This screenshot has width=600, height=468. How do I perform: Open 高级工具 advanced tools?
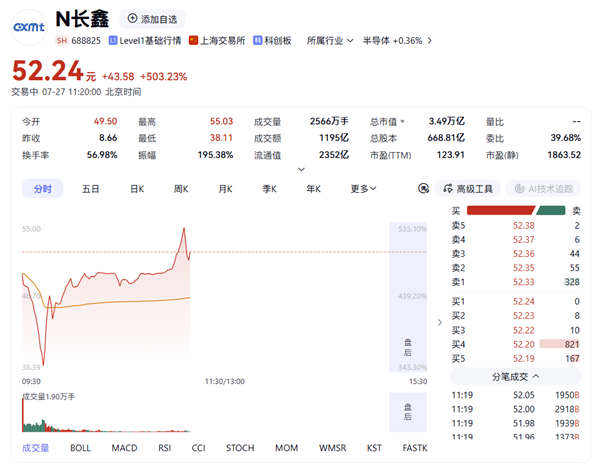pos(468,189)
